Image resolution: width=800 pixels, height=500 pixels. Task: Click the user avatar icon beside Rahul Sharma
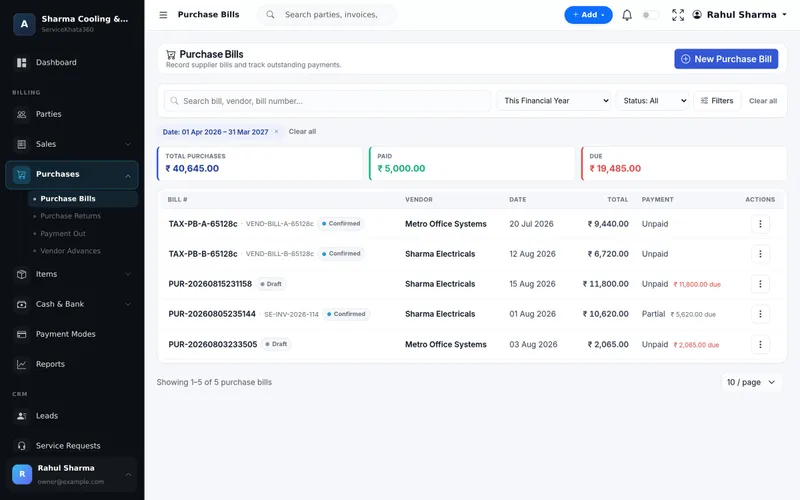pyautogui.click(x=697, y=15)
